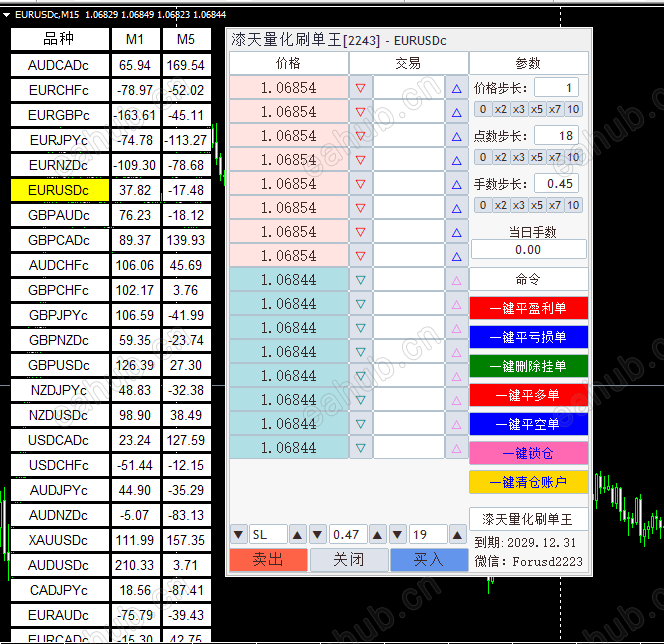The width and height of the screenshot is (664, 644).
Task: Click the yellow 一键清仓账户 button
Action: click(x=528, y=482)
